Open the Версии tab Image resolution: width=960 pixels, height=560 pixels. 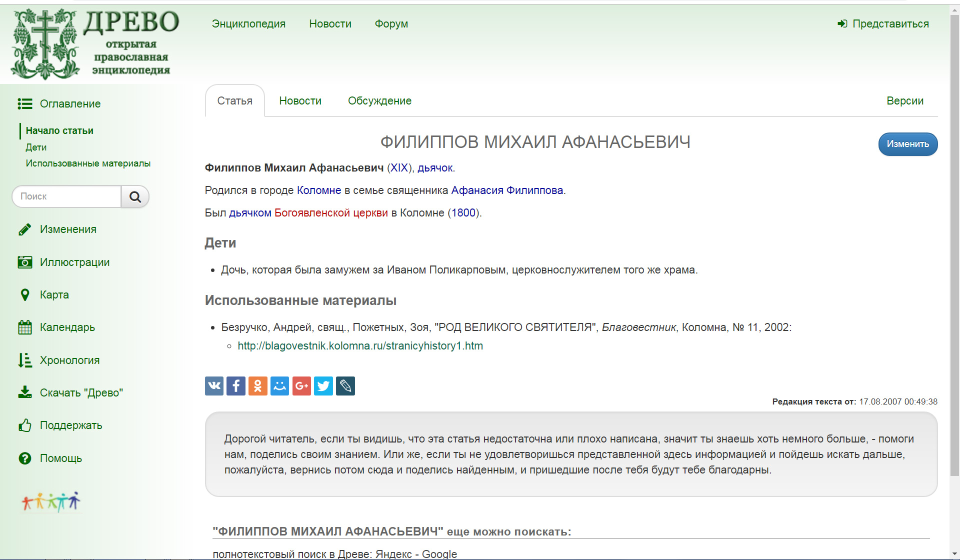tap(905, 100)
